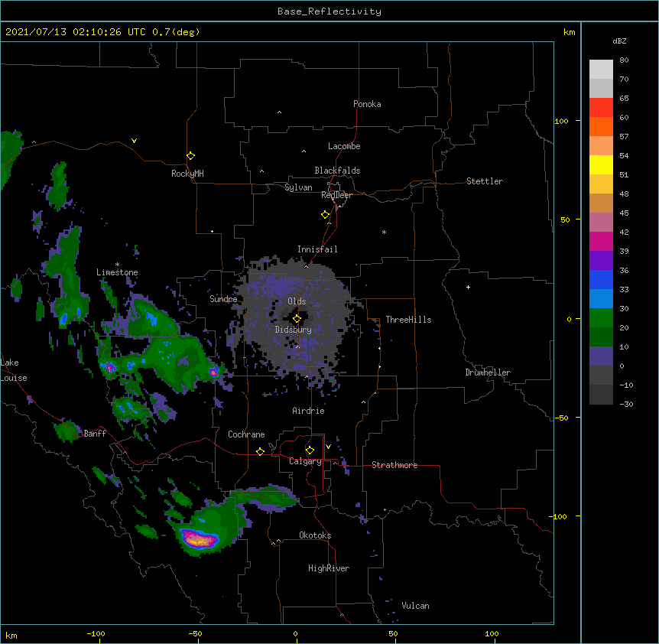The image size is (659, 644).
Task: Click the RedDeer city label
Action: click(x=336, y=196)
